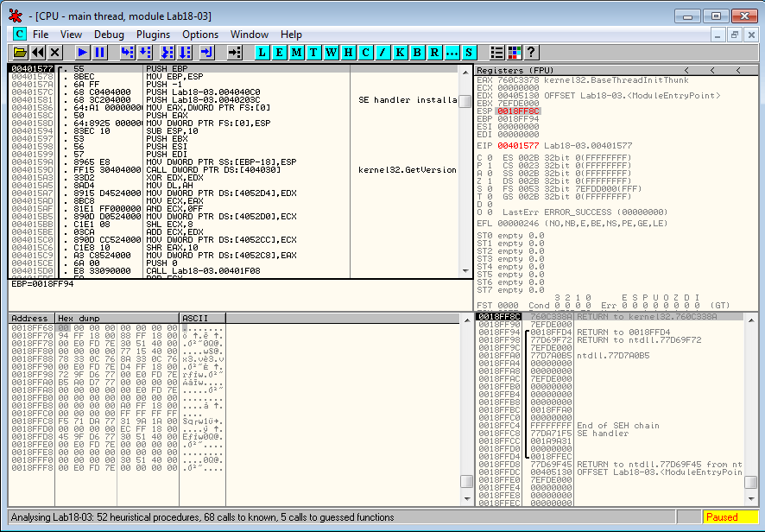Open the Call stack (K) window
765x532 pixels.
point(400,53)
